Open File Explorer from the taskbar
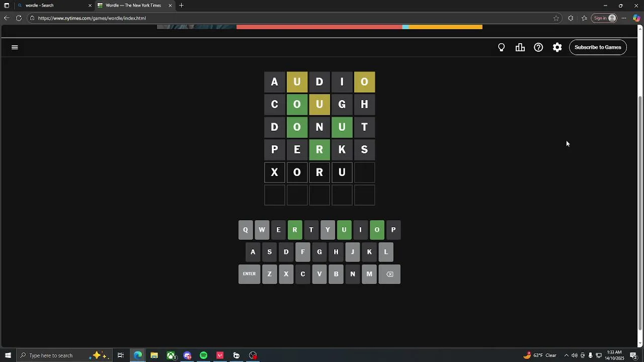Screen dimensions: 644x362 point(154,355)
